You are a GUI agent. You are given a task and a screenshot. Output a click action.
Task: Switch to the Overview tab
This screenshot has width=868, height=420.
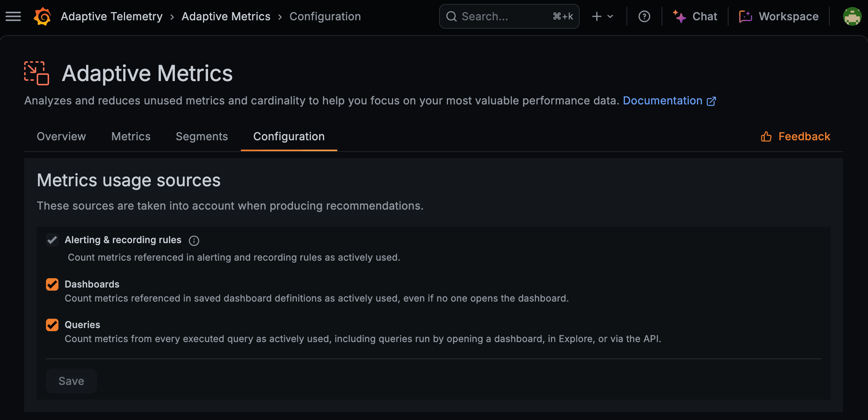point(61,136)
